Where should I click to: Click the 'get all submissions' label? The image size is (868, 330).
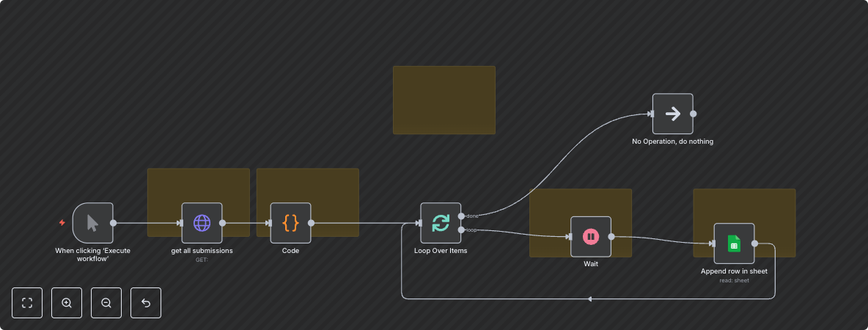point(202,251)
